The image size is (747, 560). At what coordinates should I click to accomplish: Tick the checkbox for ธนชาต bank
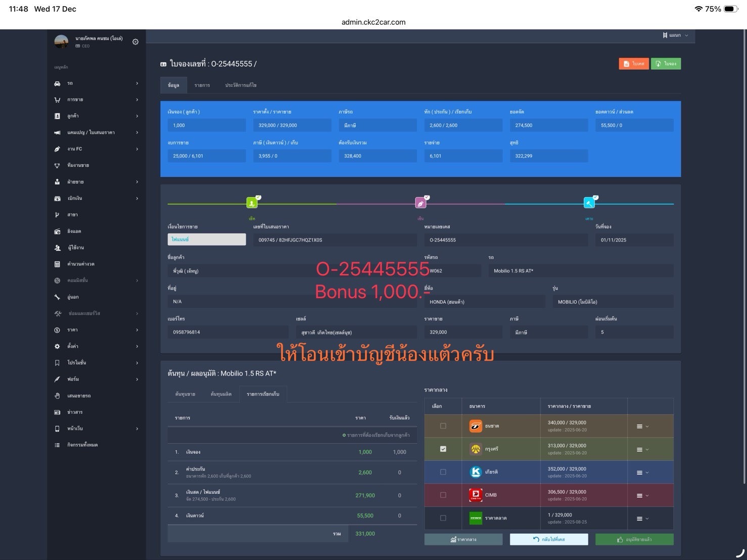[x=443, y=426]
